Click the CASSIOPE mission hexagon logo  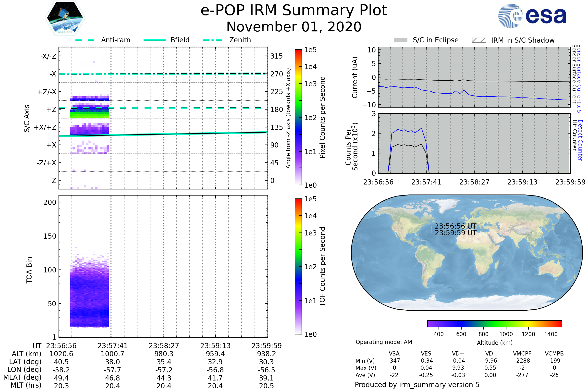[65, 18]
